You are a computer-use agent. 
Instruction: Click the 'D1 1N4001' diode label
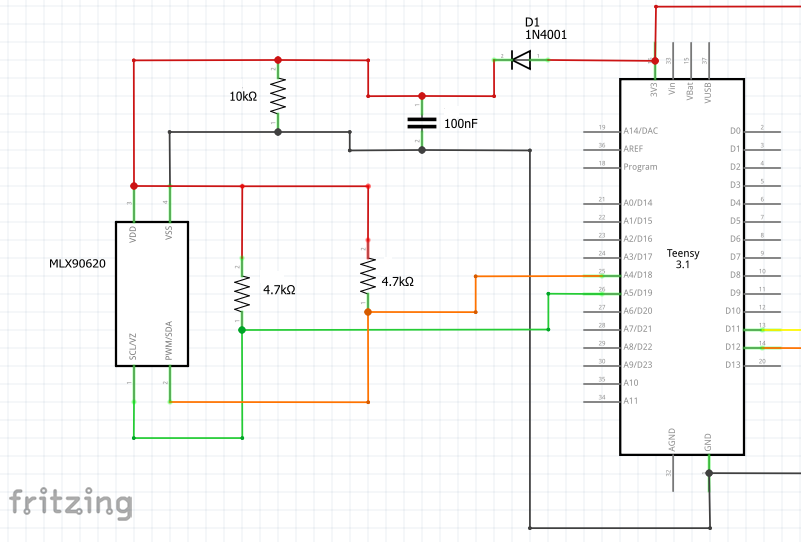(x=546, y=29)
